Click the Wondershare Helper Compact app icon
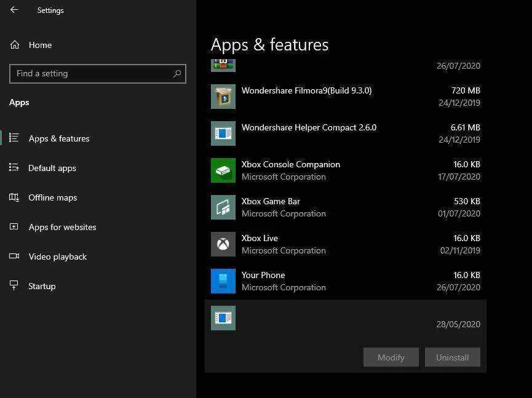The image size is (532, 398). [223, 133]
